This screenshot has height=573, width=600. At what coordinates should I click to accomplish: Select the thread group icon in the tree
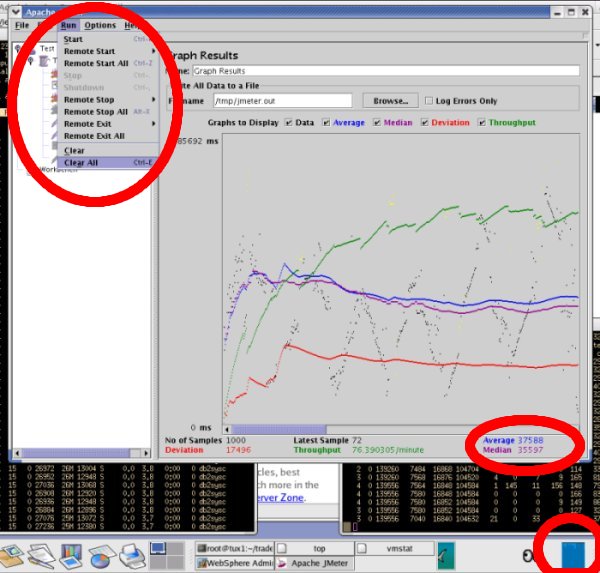click(45, 61)
